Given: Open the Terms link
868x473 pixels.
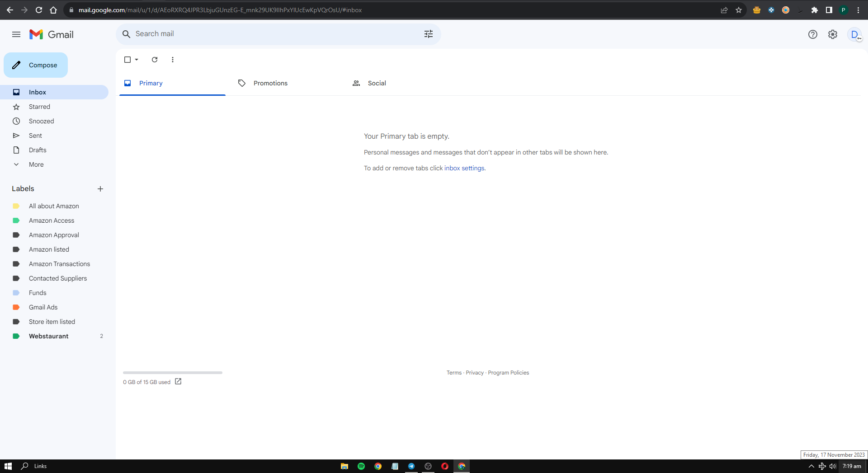Looking at the screenshot, I should [x=454, y=373].
